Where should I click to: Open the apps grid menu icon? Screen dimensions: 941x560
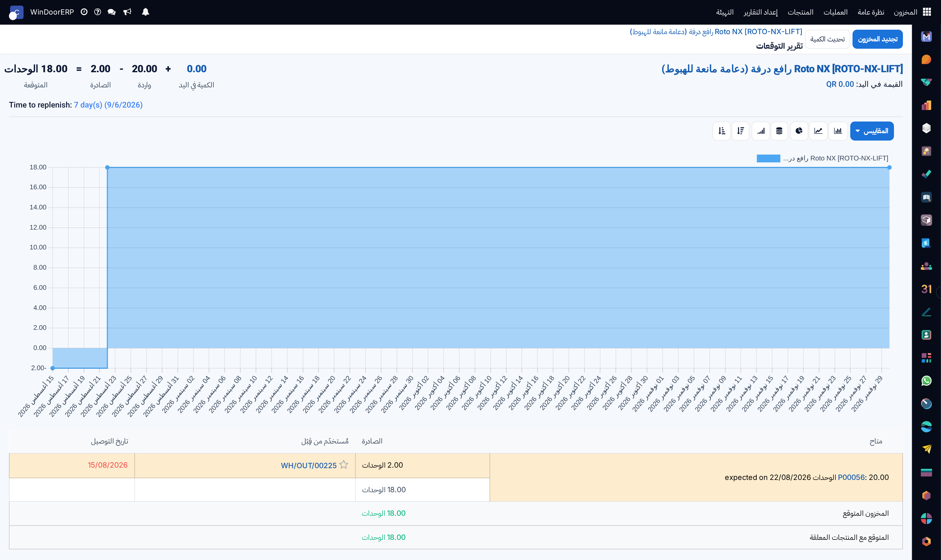[927, 12]
